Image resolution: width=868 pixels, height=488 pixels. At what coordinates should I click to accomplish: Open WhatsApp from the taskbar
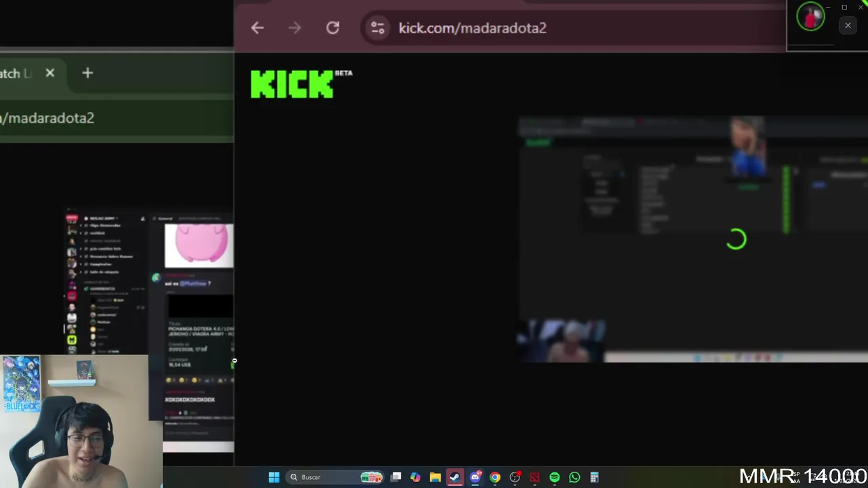[x=574, y=477]
